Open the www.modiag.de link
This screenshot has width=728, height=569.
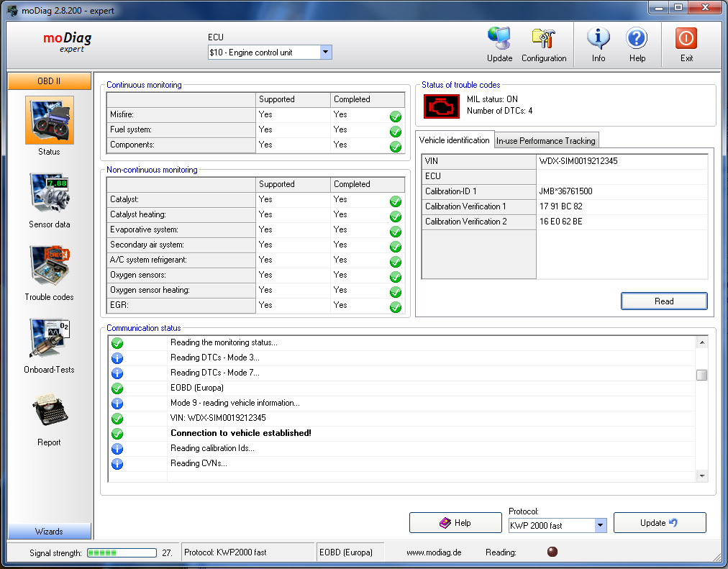[434, 552]
